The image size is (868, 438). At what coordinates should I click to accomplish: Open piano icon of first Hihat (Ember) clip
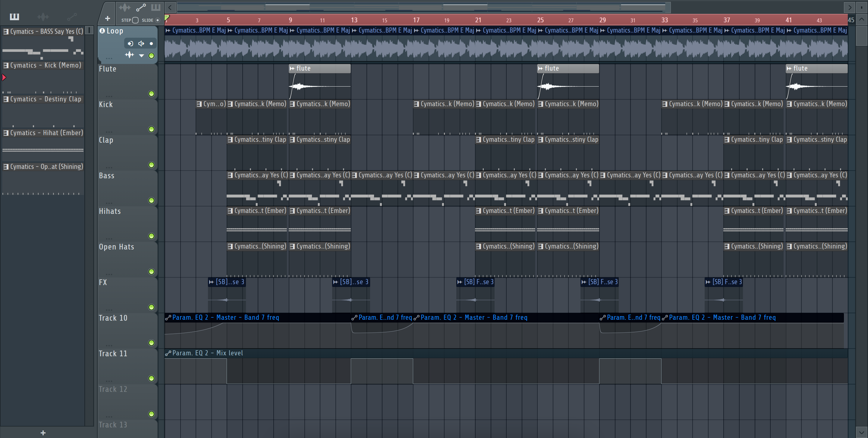pyautogui.click(x=230, y=211)
